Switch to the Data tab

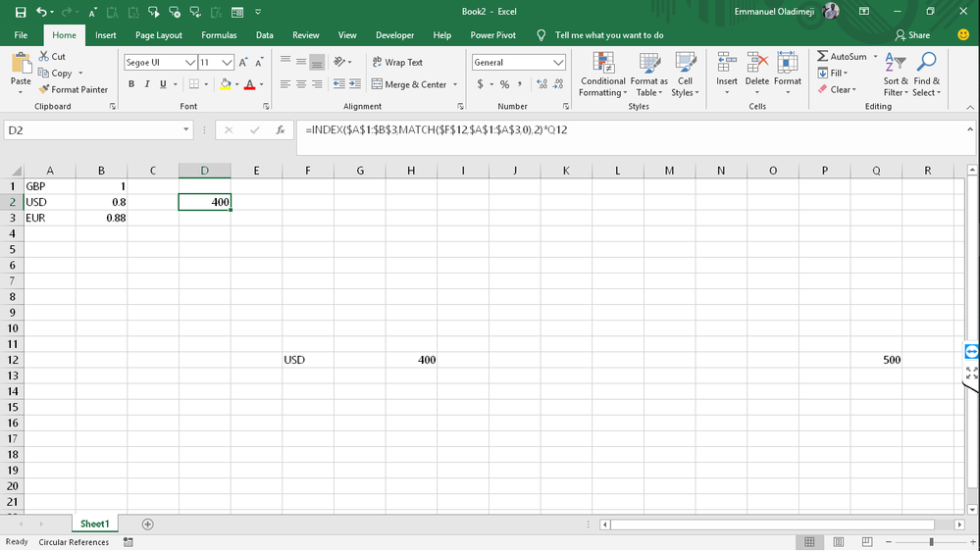point(265,35)
